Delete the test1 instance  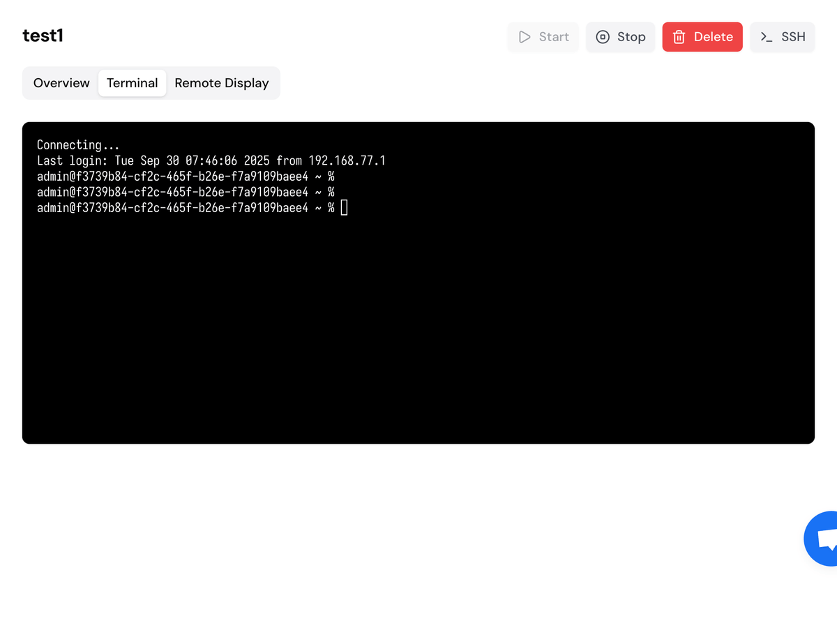tap(702, 37)
